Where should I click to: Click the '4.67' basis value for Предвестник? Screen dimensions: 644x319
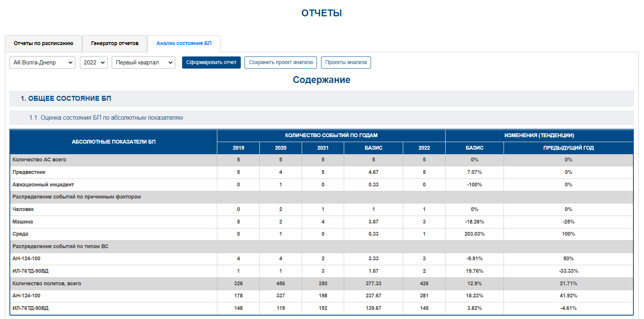click(373, 172)
